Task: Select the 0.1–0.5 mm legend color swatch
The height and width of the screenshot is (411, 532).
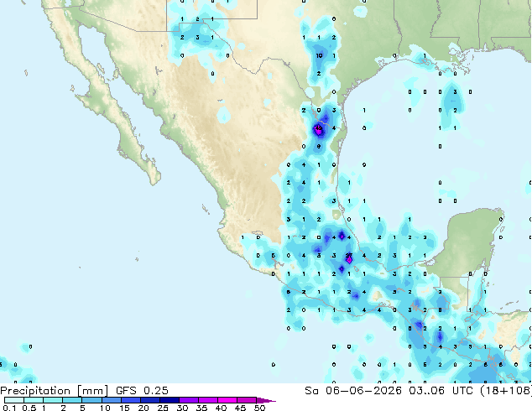Action: (x=14, y=400)
